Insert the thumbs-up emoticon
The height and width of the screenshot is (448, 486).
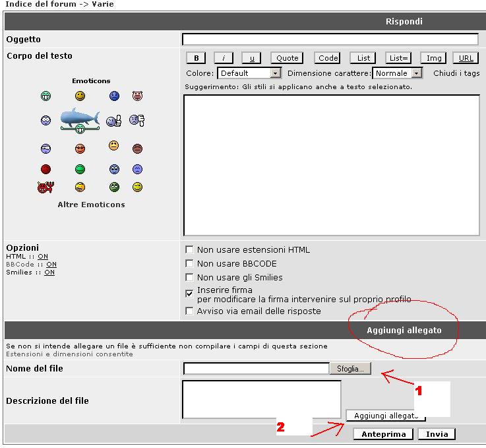pos(114,121)
